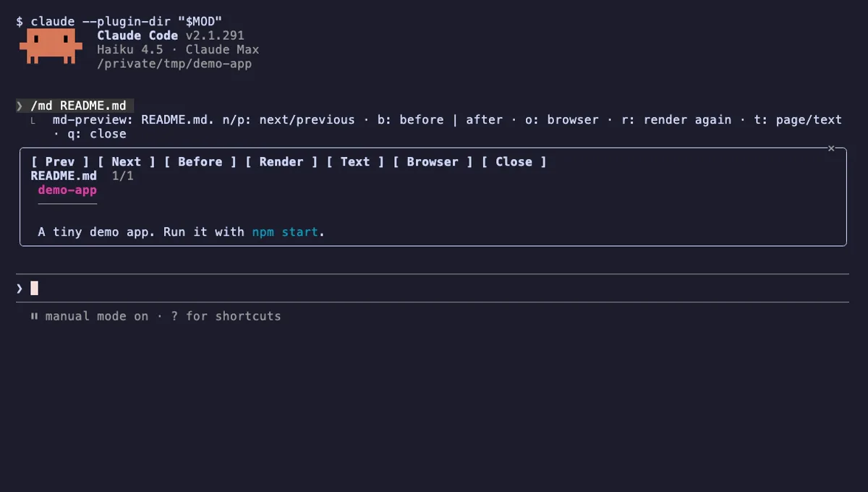Click the claude --plugin-dir shell command
Screen dimensions: 868x492
pos(127,22)
